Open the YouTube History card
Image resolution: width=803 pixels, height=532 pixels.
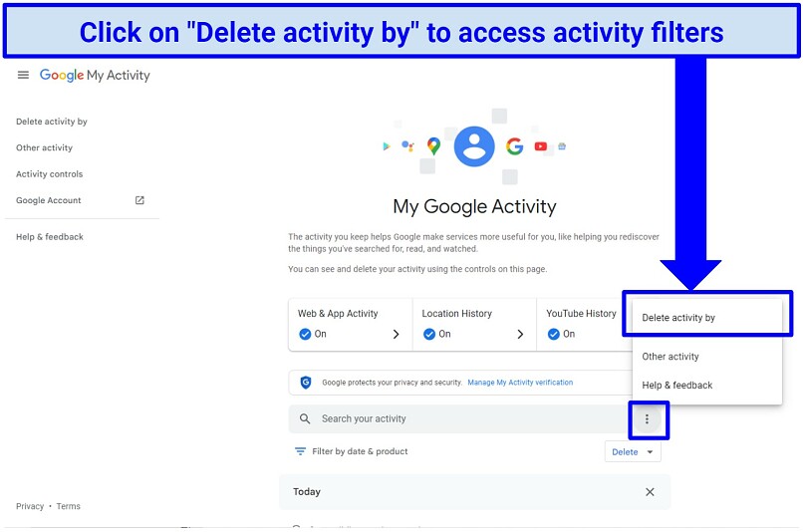584,324
